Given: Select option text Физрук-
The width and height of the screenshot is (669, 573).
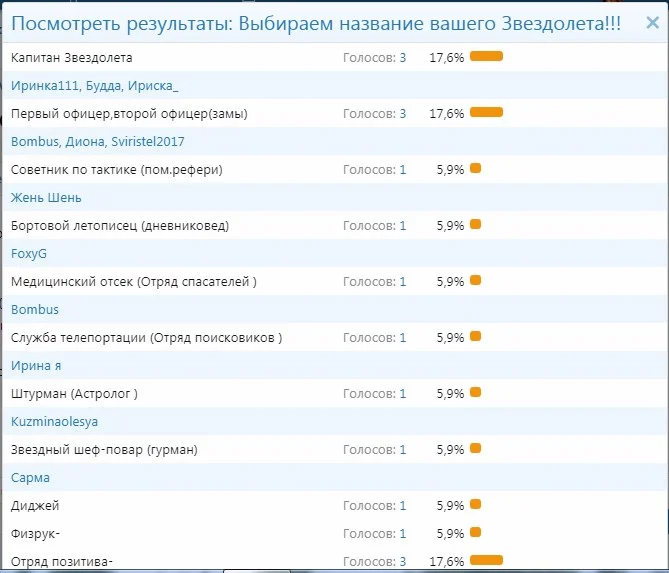Looking at the screenshot, I should tap(35, 534).
